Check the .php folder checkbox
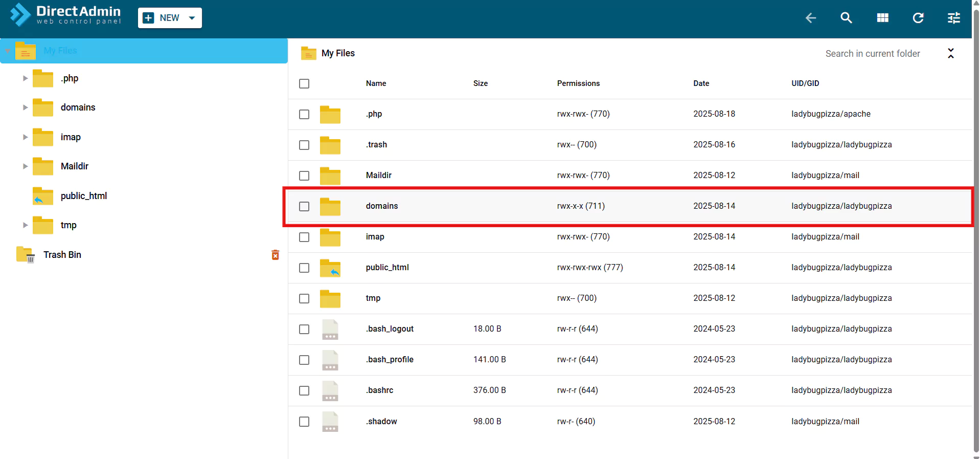The height and width of the screenshot is (459, 980). [304, 114]
